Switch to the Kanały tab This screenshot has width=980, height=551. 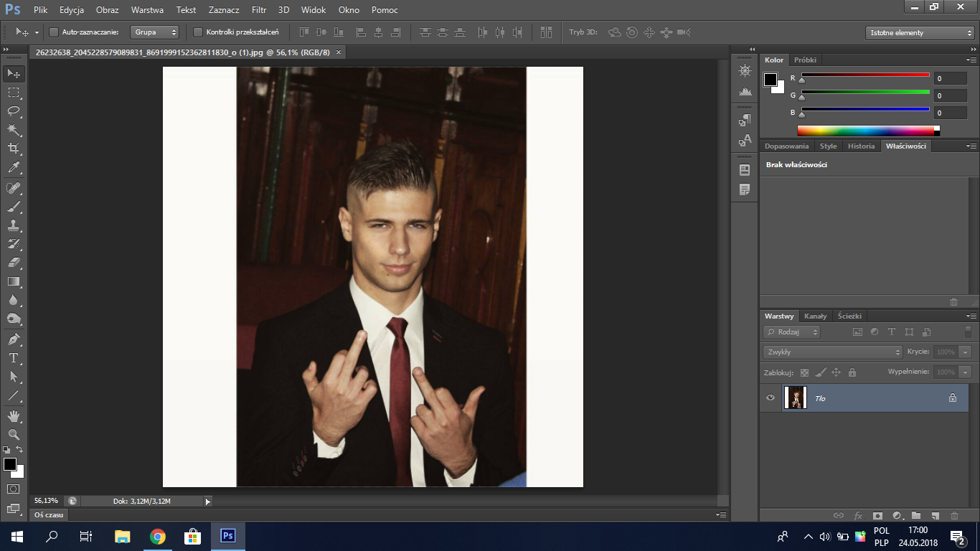click(x=815, y=316)
